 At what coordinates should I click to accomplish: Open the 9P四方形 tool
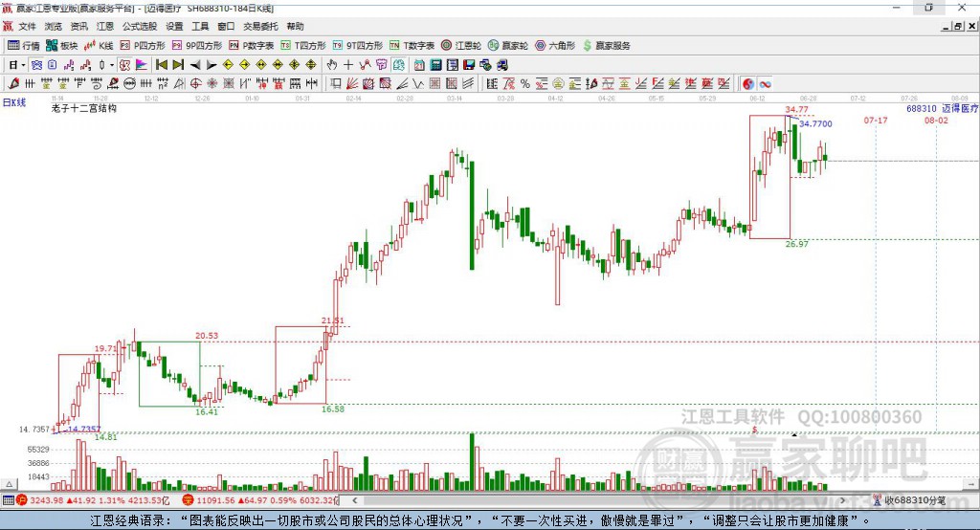point(197,46)
